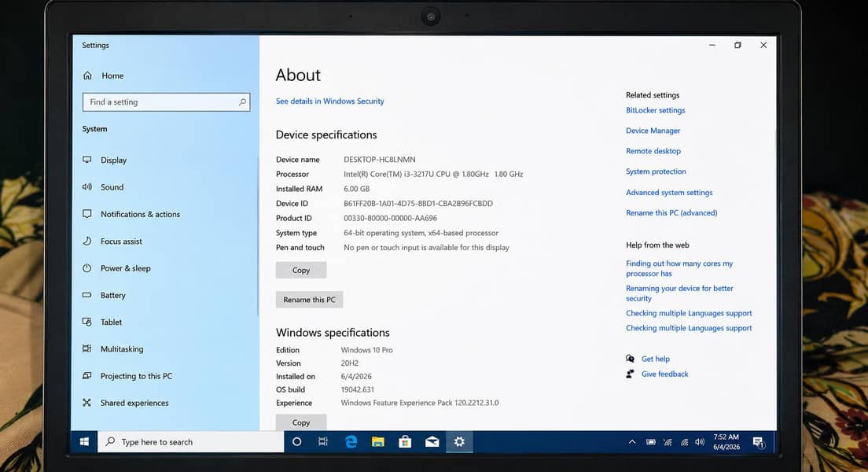Click the battery icon in system tray
Viewport: 868px width, 472px height.
point(651,442)
